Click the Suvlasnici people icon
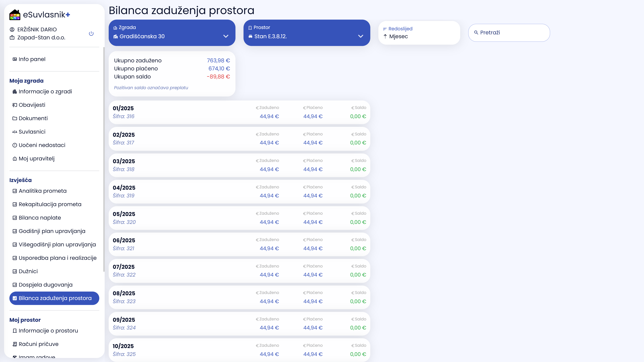This screenshot has width=644, height=362. [15, 132]
